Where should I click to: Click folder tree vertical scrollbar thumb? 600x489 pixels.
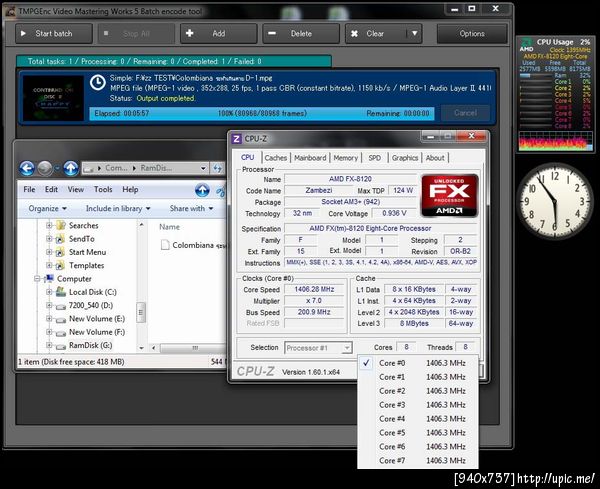click(141, 313)
